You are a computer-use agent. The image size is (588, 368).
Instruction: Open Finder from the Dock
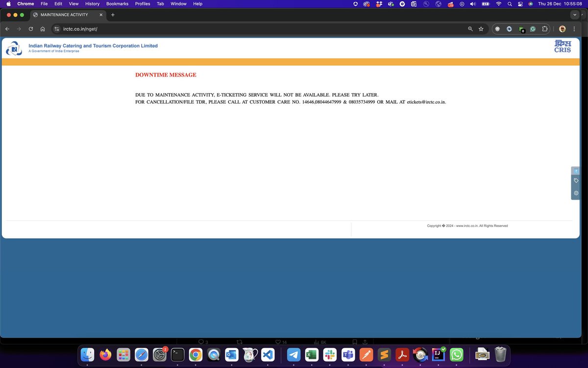[x=88, y=354]
